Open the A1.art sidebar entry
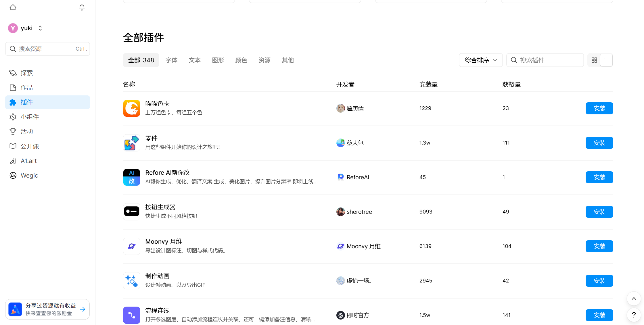This screenshot has width=644, height=325. coord(28,161)
